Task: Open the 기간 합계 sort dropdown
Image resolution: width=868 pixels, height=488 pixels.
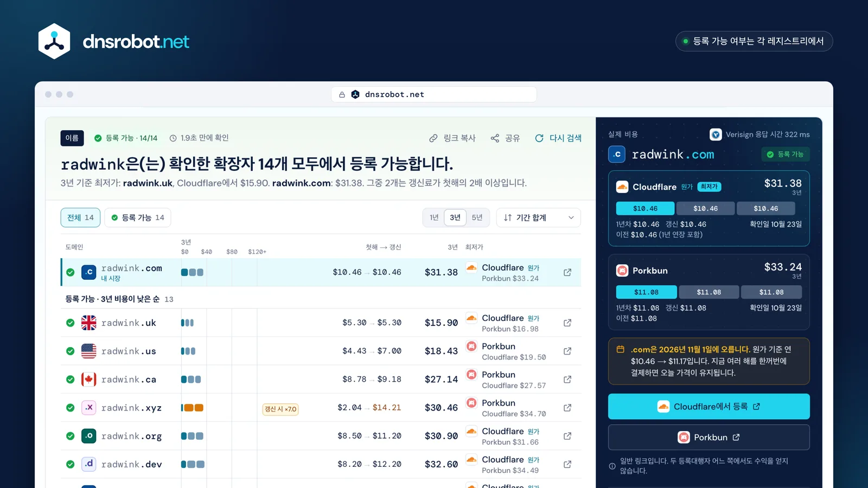Action: point(539,217)
